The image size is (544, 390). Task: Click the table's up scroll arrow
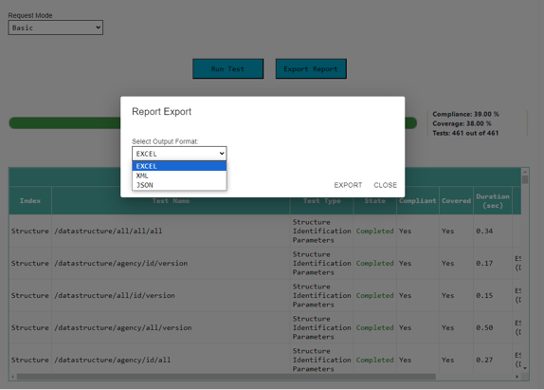tap(525, 172)
